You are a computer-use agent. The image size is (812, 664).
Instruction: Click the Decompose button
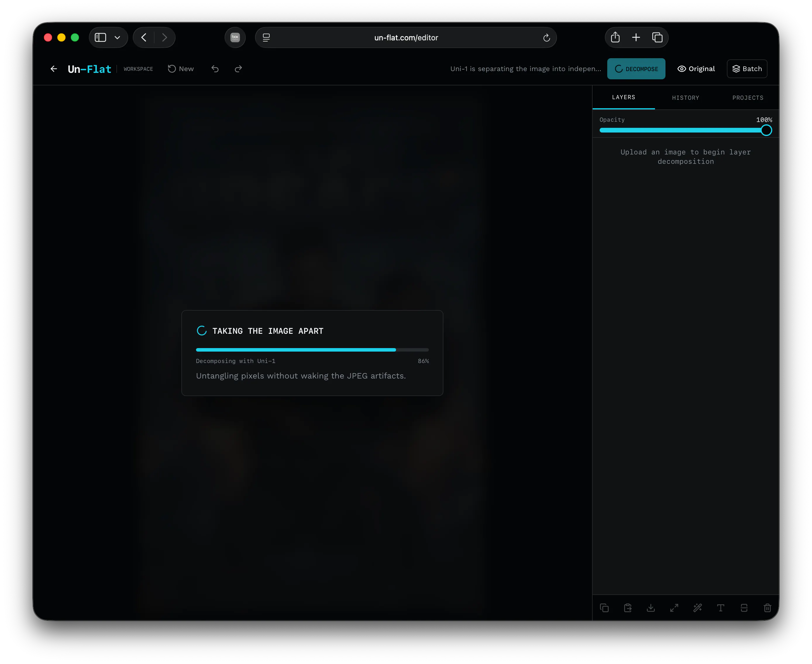[636, 69]
